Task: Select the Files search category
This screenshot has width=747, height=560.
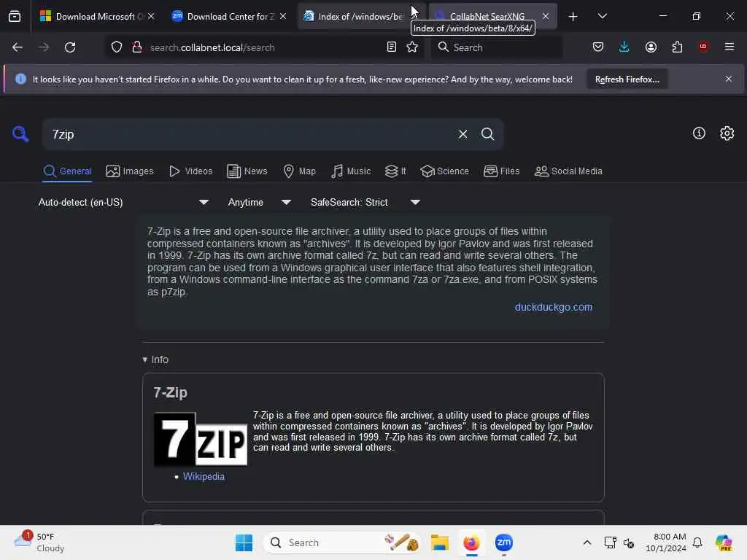Action: [501, 171]
